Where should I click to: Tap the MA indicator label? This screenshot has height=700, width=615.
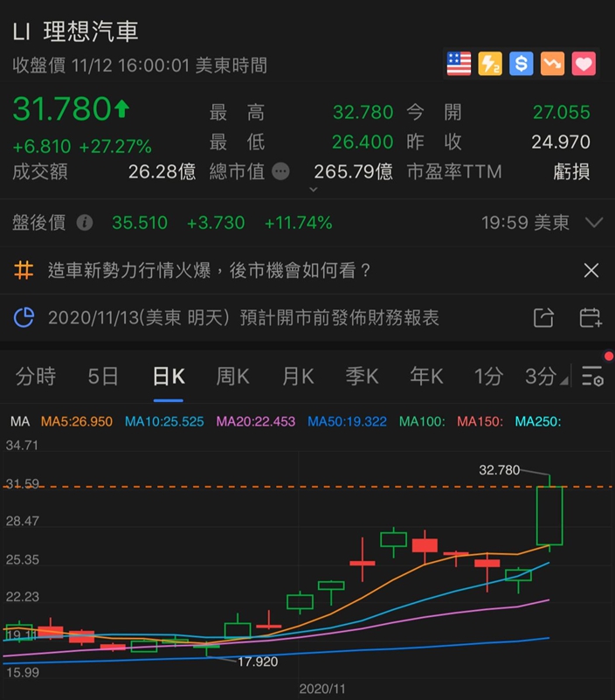point(20,421)
